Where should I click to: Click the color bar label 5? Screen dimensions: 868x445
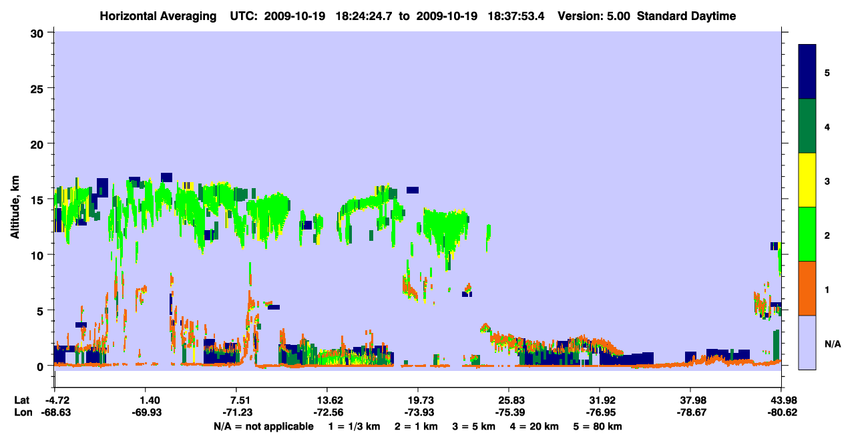click(x=827, y=73)
